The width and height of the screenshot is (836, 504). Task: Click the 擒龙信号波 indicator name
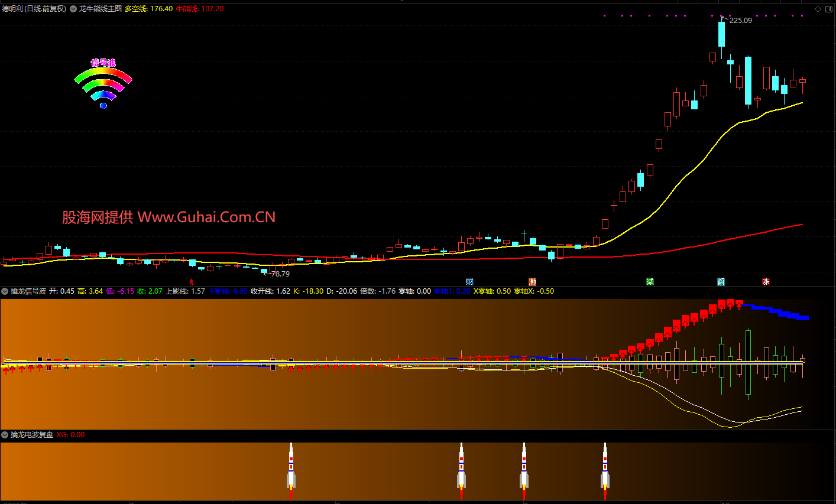click(x=28, y=291)
